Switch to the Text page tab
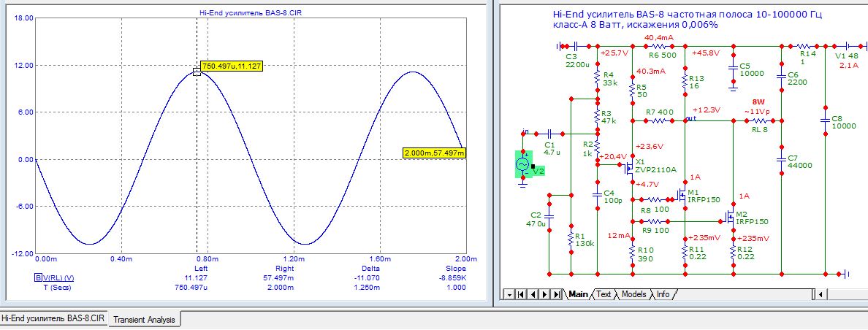 tap(604, 295)
